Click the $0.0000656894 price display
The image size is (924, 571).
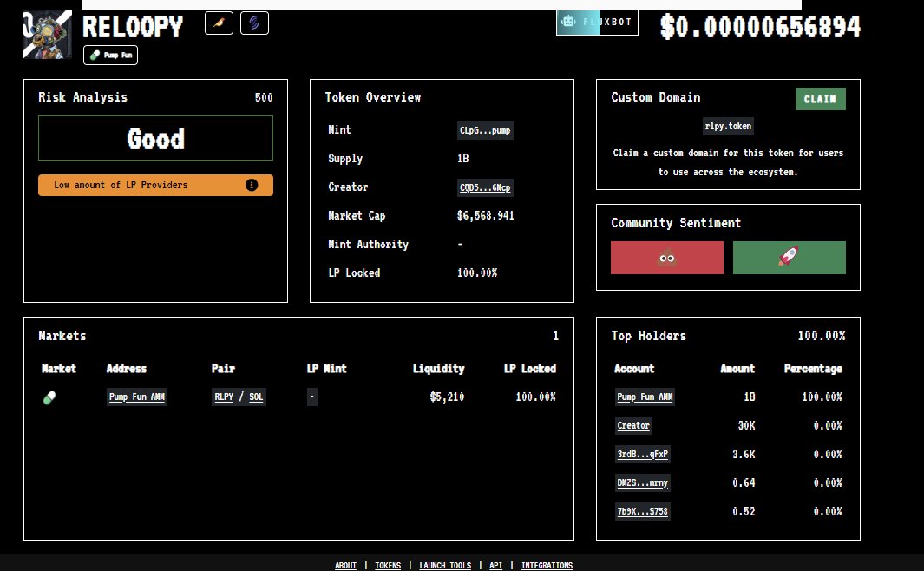760,27
